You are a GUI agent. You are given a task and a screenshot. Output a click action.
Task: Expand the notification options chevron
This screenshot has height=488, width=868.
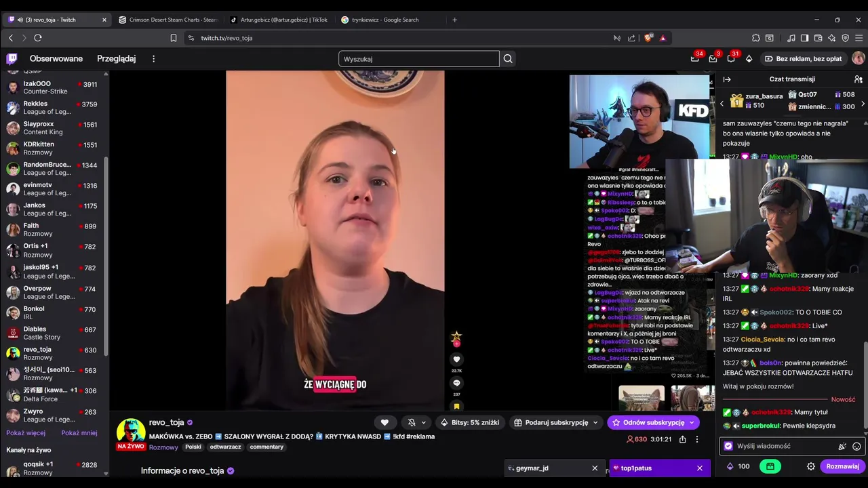pos(424,422)
